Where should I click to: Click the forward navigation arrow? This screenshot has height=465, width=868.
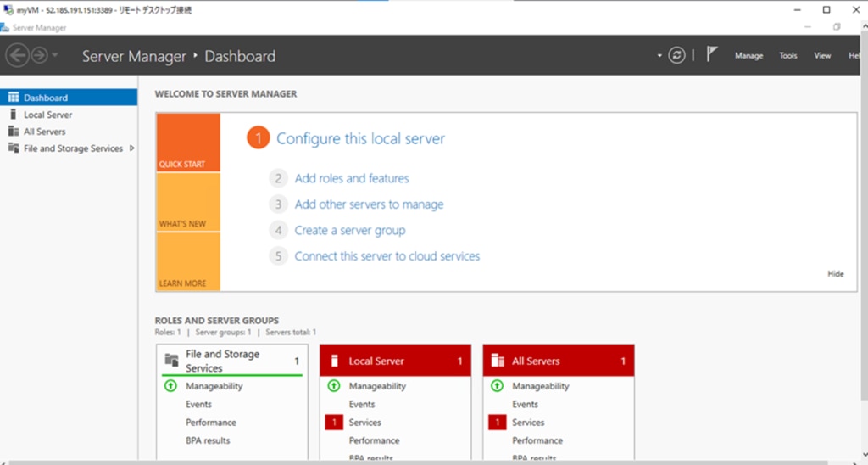click(x=39, y=55)
